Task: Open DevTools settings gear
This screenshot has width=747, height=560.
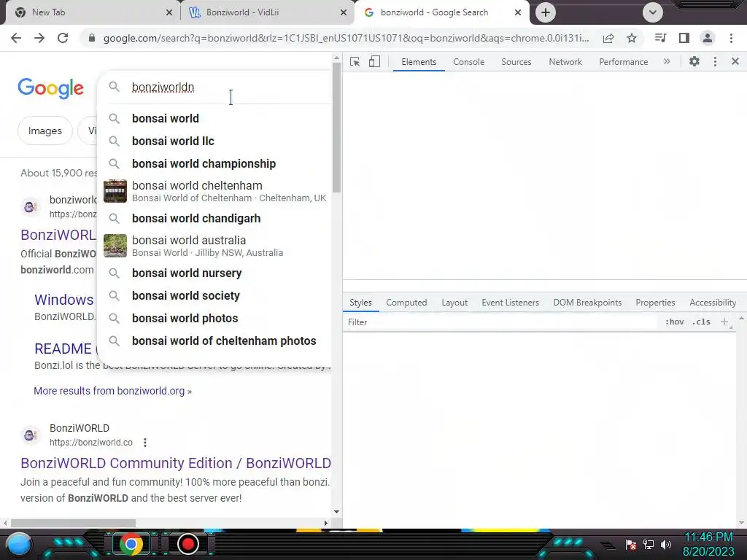Action: tap(694, 61)
